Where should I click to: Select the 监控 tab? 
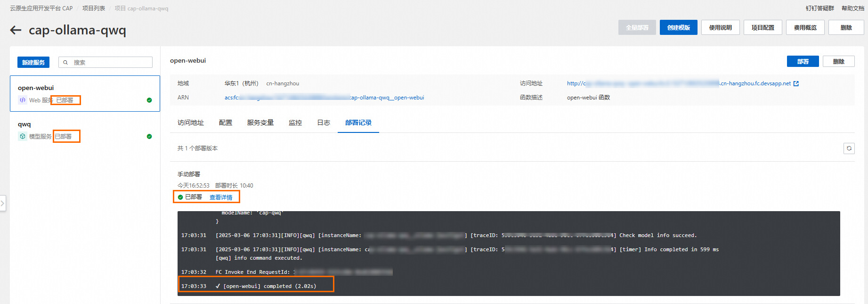[295, 123]
